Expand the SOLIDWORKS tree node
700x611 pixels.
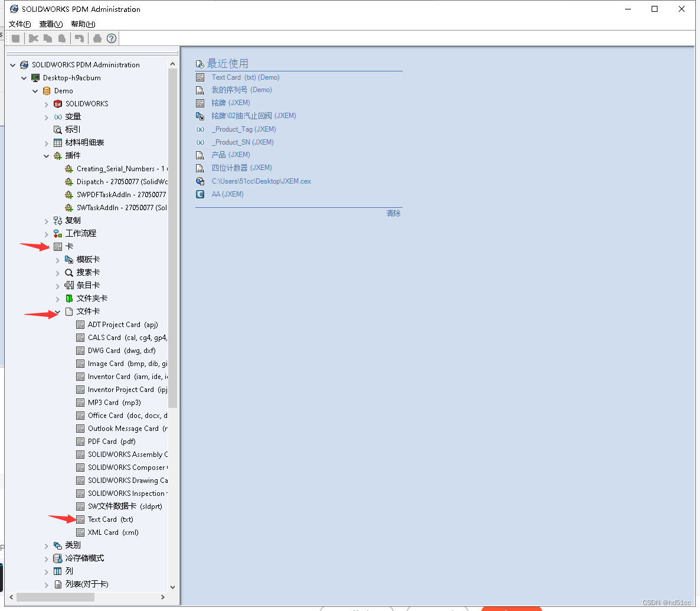click(x=47, y=104)
